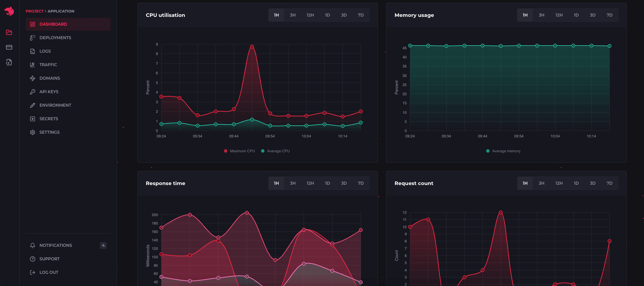Screen dimensions: 644x286
Task: Click the Log Out button
Action: 49,272
